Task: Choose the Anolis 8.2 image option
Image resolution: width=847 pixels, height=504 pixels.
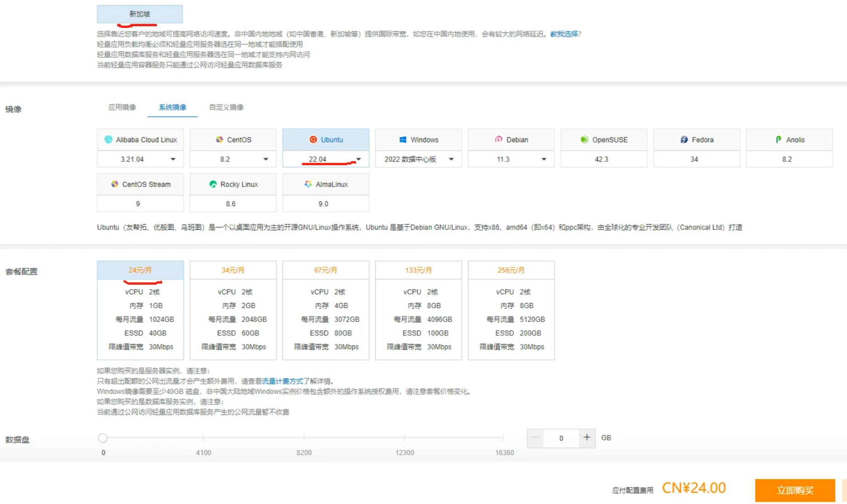Action: pos(790,148)
